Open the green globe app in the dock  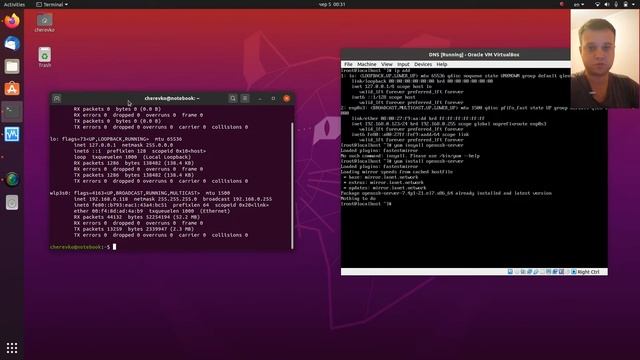[x=12, y=179]
